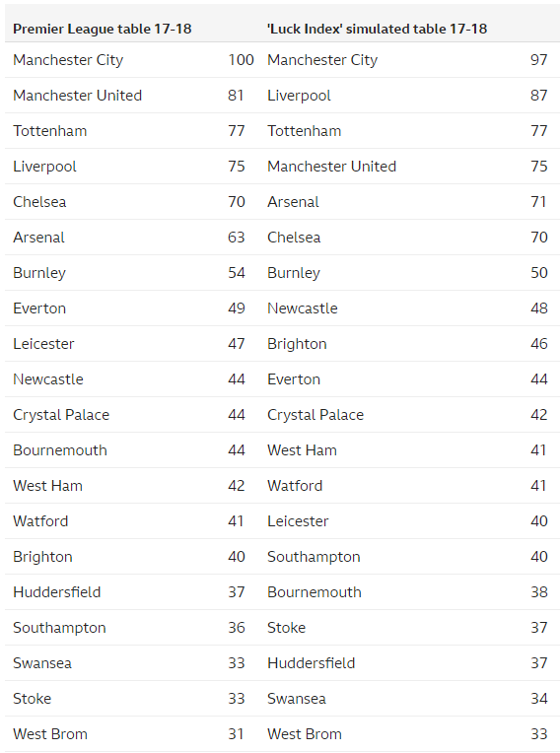The image size is (560, 753).
Task: Select West Brom in the actual table
Action: pos(50,734)
